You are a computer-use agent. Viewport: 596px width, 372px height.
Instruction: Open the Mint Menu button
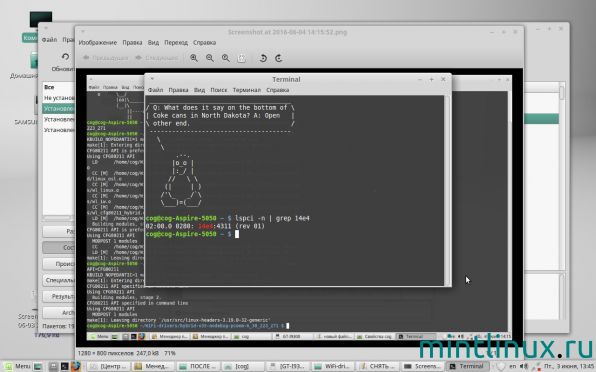click(x=17, y=366)
